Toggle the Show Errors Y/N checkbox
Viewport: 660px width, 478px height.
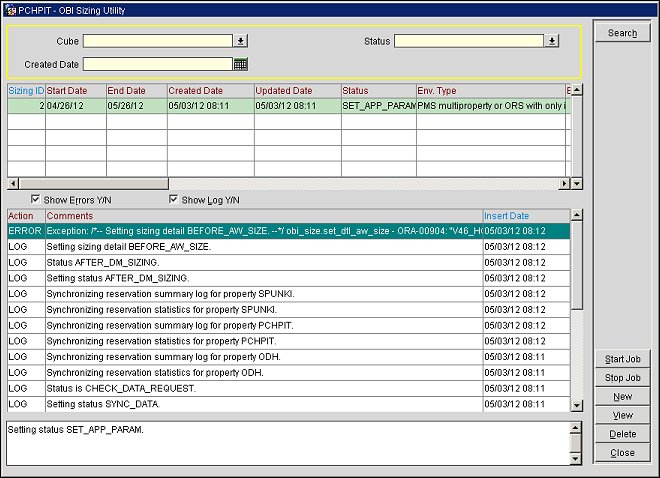[37, 200]
